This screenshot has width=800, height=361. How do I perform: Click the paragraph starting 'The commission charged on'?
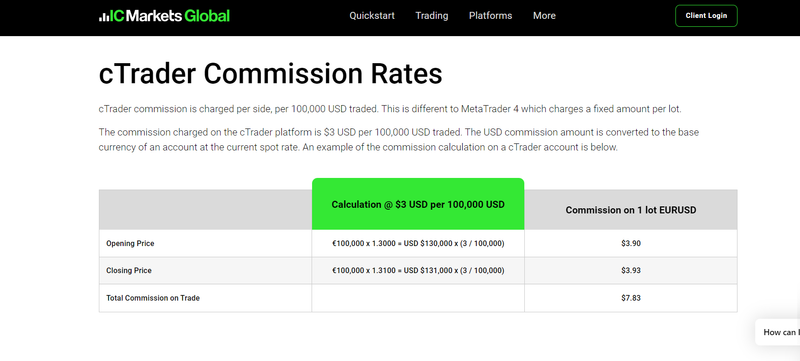pos(398,140)
